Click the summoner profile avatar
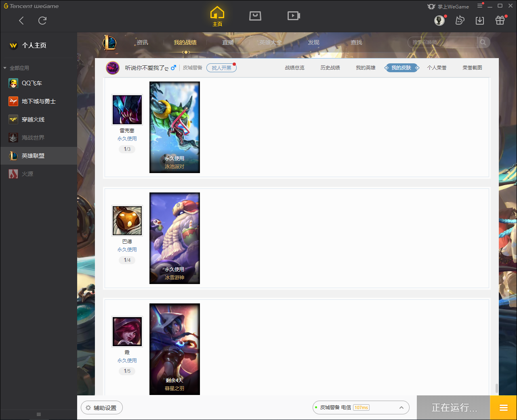 (113, 68)
